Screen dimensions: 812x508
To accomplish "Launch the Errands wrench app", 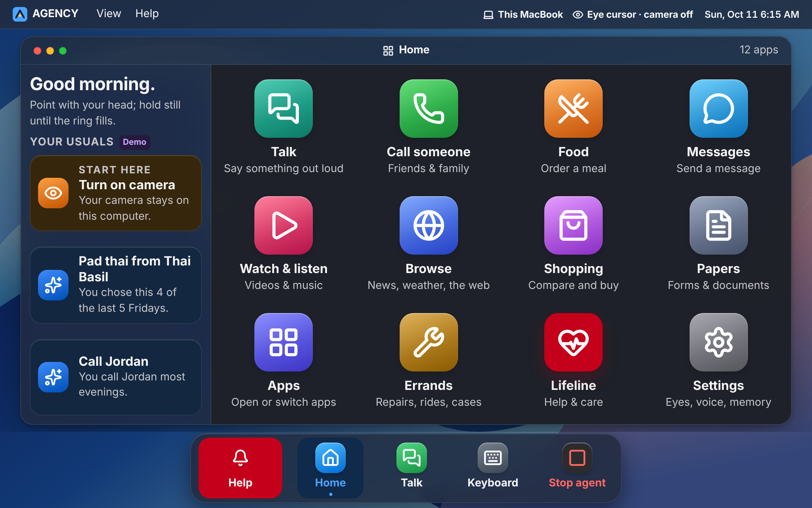I will [429, 342].
